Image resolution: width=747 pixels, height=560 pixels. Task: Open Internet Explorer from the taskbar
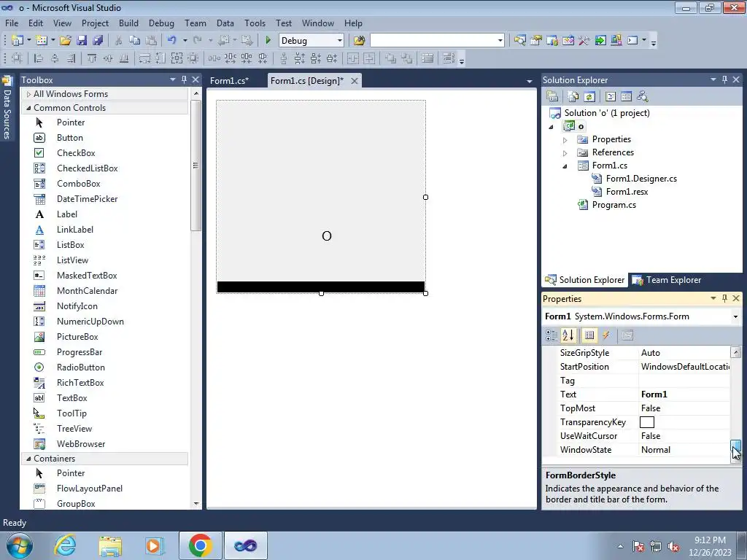click(65, 545)
